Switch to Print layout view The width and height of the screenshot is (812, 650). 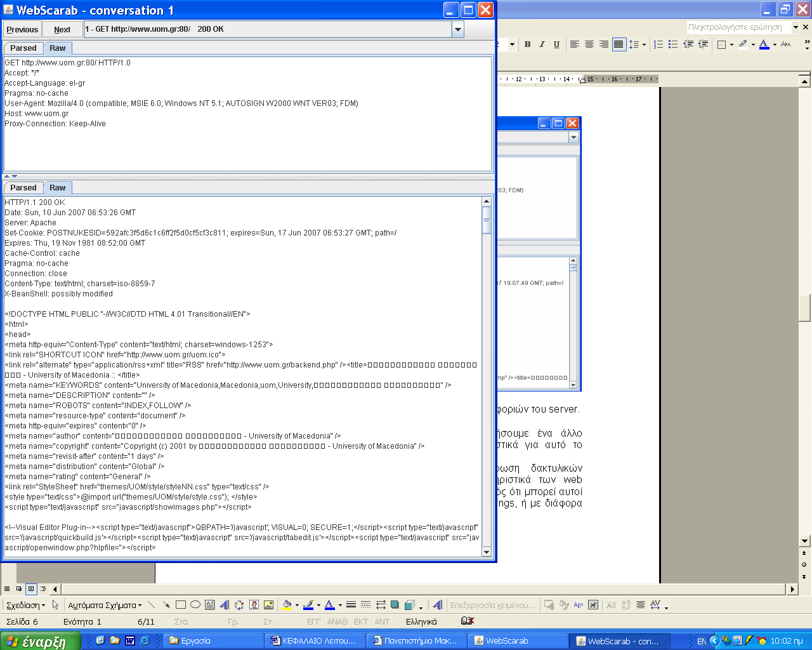(x=31, y=589)
